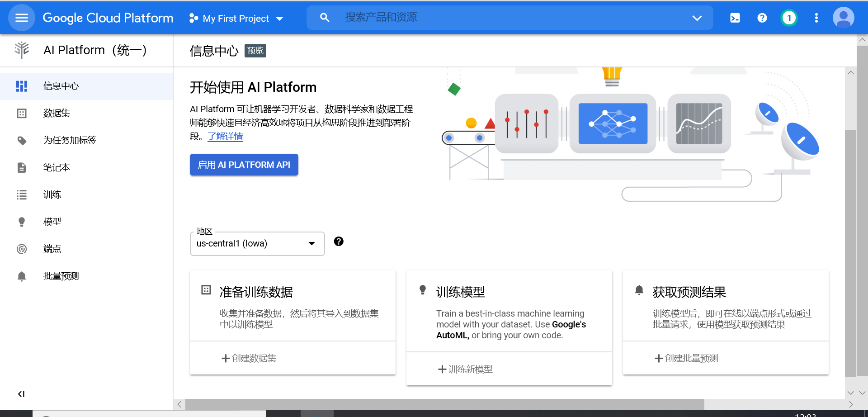Click the 准备训练数据 card title
The image size is (868, 417).
[x=256, y=292]
